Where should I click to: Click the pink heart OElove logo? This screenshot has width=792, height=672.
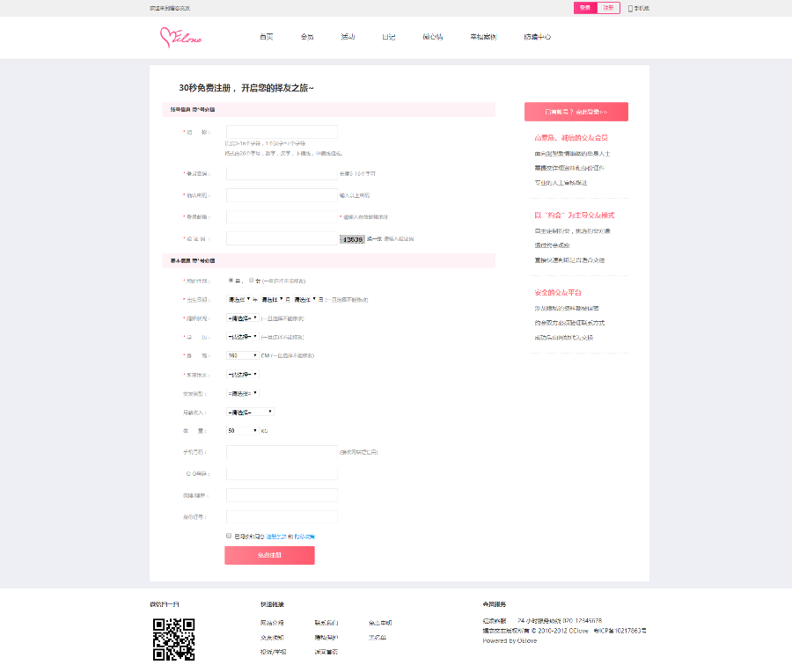pyautogui.click(x=180, y=37)
